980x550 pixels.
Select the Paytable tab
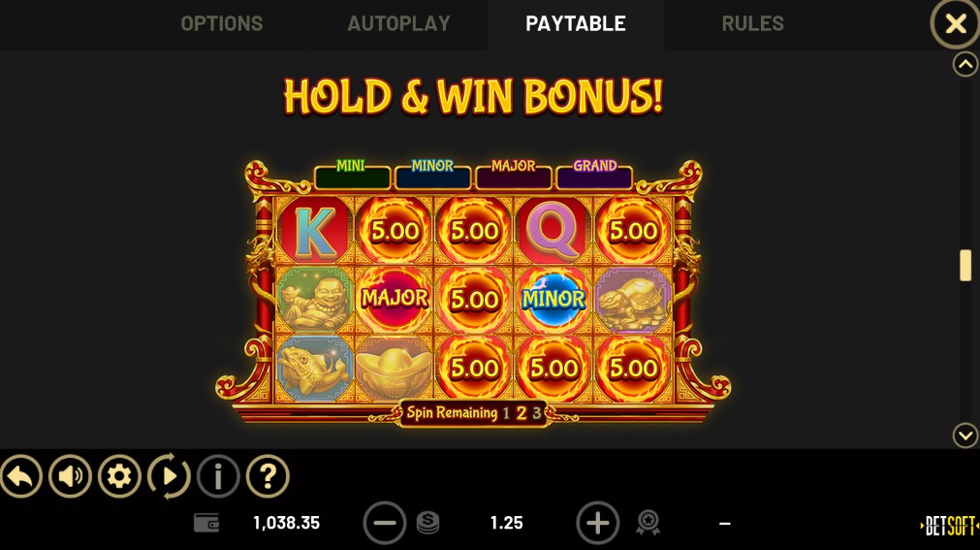[576, 24]
